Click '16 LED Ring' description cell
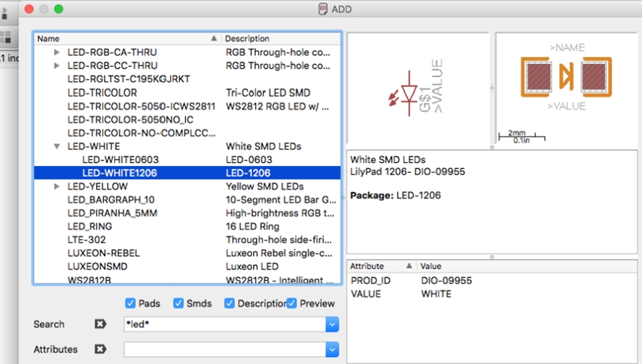This screenshot has height=364, width=642. (252, 226)
